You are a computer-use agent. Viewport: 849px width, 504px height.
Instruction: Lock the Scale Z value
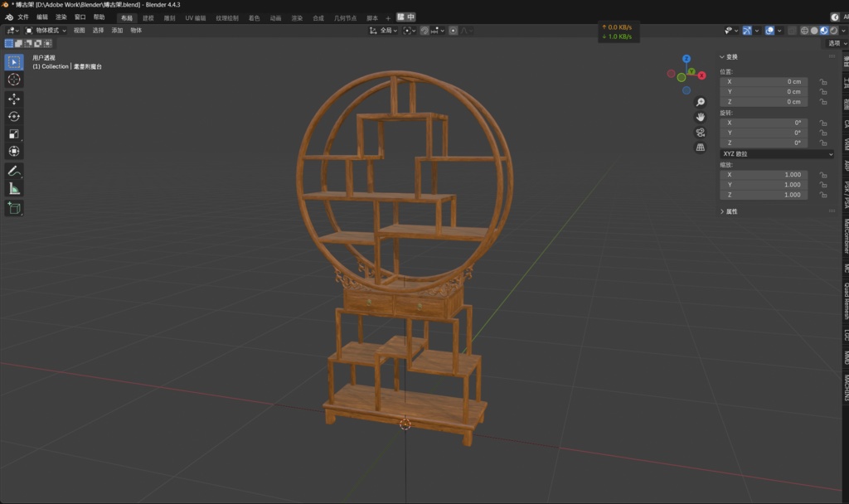click(x=823, y=195)
